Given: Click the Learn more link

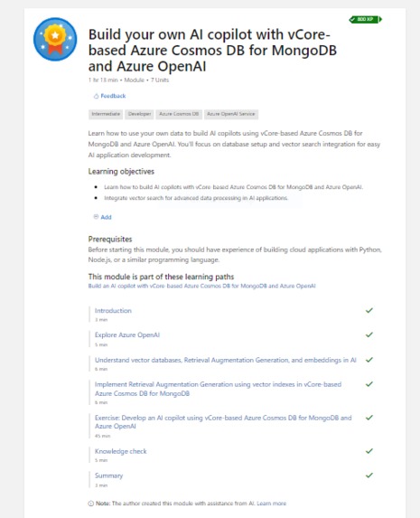Looking at the screenshot, I should click(x=271, y=504).
